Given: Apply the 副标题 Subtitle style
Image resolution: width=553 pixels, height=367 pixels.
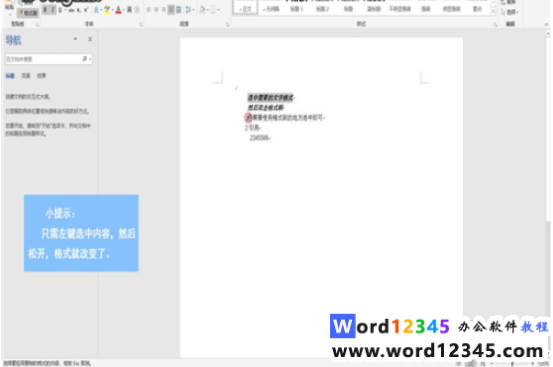Looking at the screenshot, I should [x=374, y=7].
